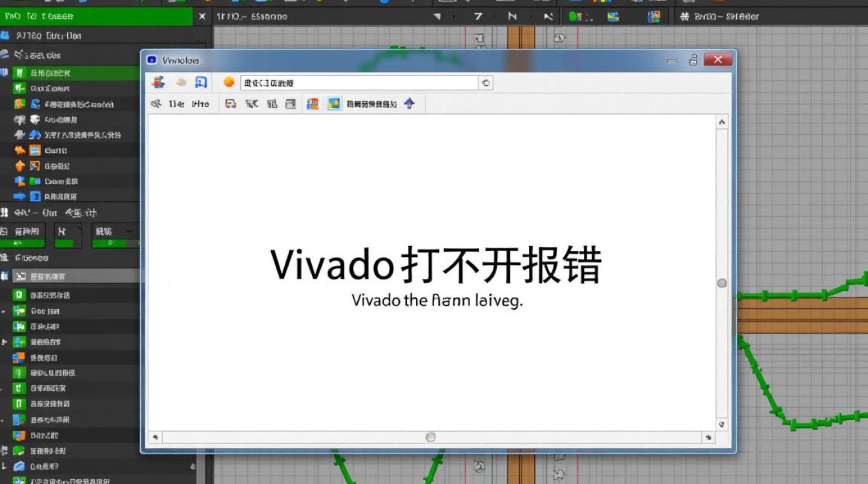Click the orange-blue windows icon in lower tree
The height and width of the screenshot is (484, 868).
click(19, 358)
